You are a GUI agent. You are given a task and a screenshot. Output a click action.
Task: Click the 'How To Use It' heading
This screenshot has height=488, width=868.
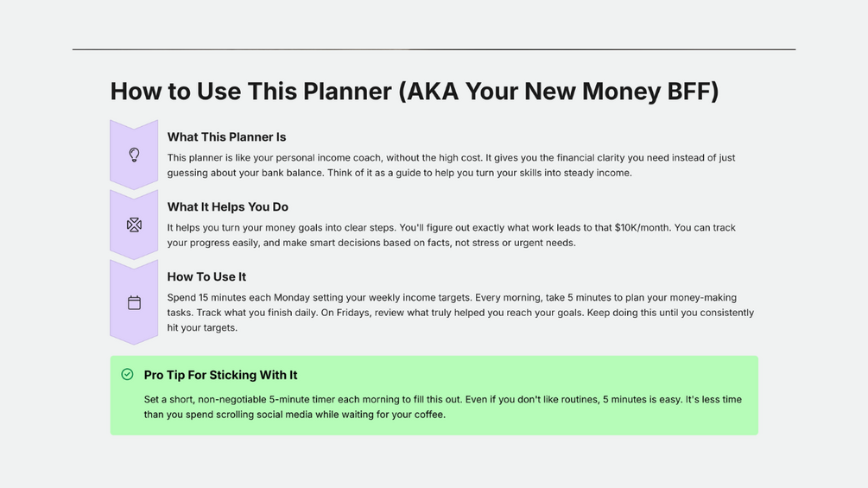(206, 277)
